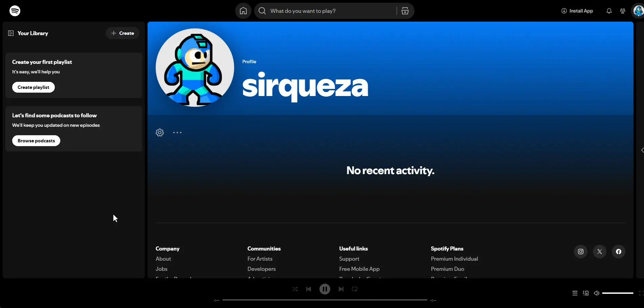The width and height of the screenshot is (644, 308).
Task: Click the search magnifier icon
Action: pos(262,11)
